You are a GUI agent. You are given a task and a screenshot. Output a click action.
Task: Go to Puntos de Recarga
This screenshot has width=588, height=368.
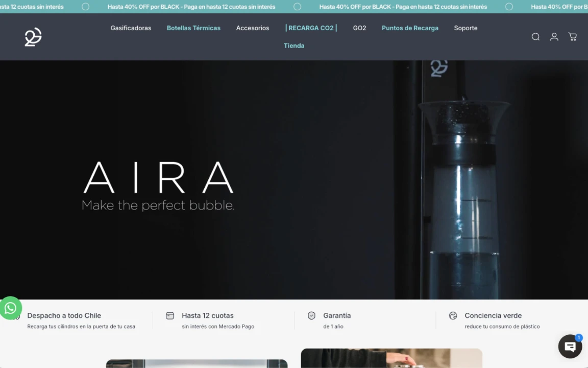pyautogui.click(x=410, y=28)
